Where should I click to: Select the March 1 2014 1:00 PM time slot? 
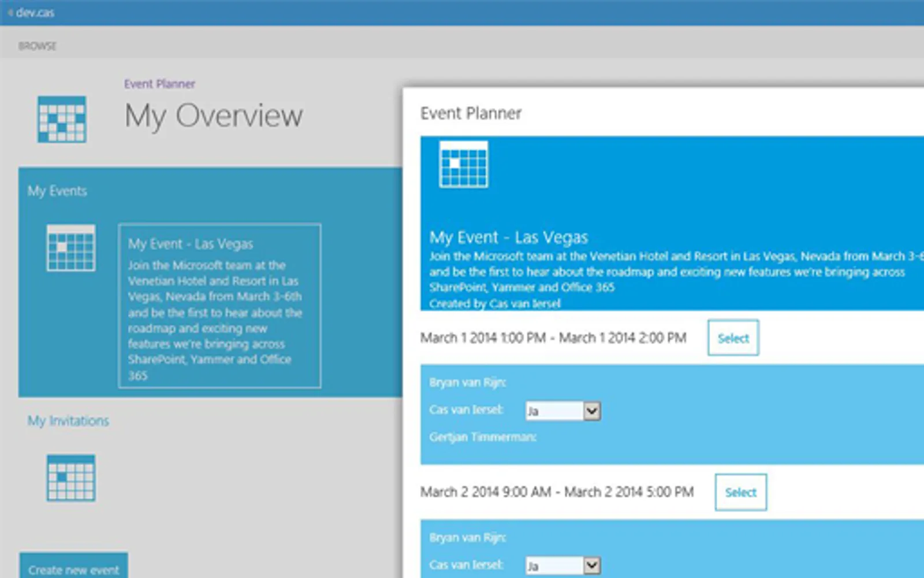tap(733, 338)
